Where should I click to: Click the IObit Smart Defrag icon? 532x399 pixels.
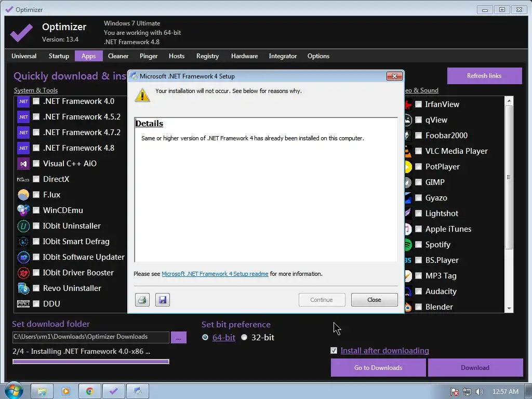23,242
